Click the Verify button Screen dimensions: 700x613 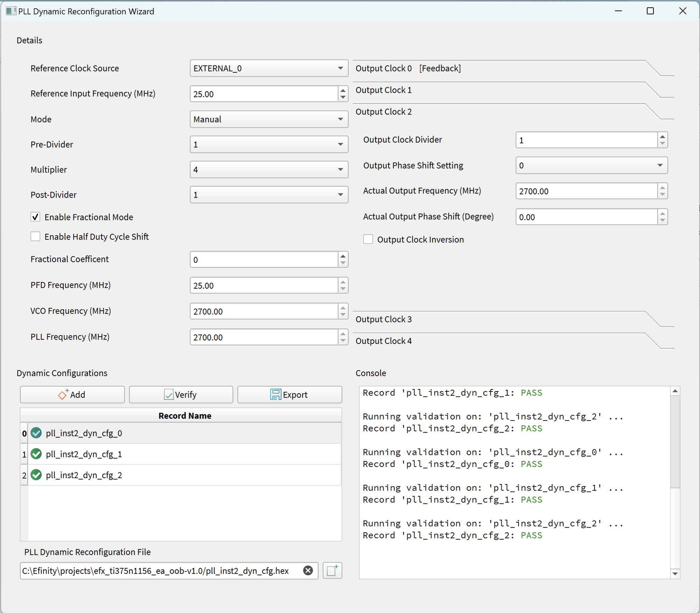click(181, 395)
